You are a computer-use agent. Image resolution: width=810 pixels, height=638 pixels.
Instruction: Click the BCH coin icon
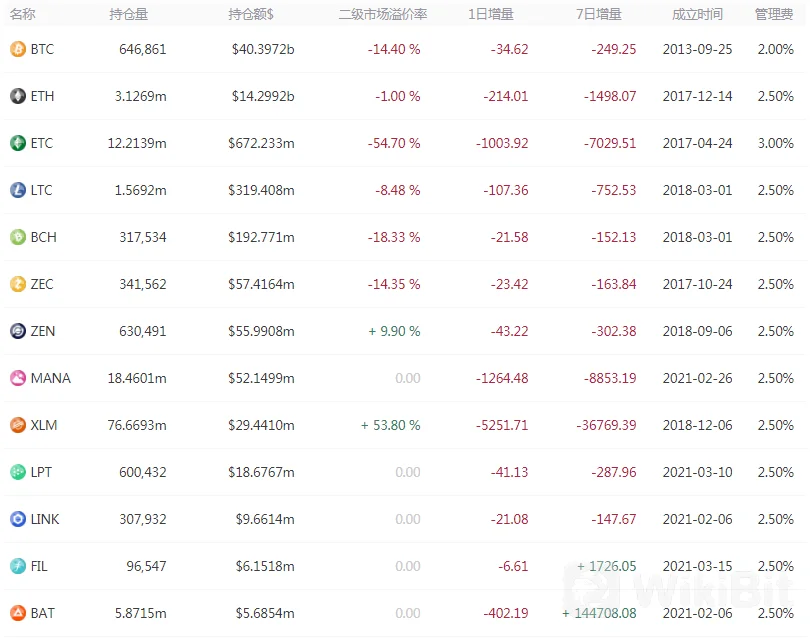18,237
